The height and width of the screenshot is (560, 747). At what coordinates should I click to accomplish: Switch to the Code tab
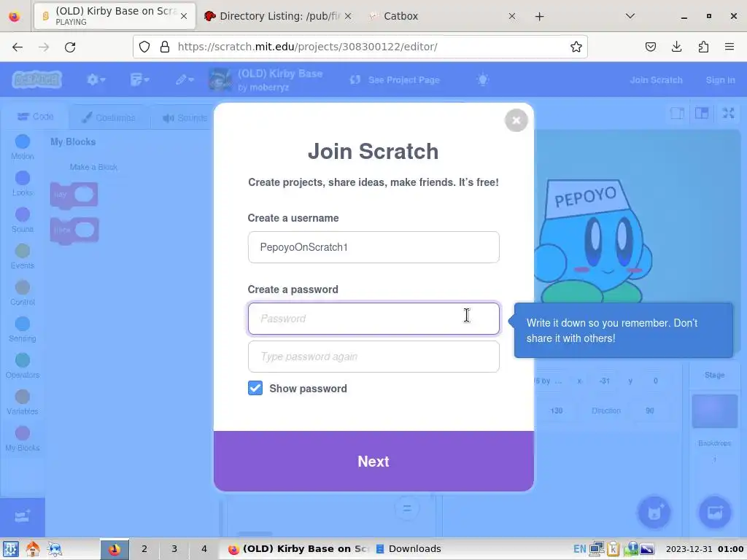point(35,117)
